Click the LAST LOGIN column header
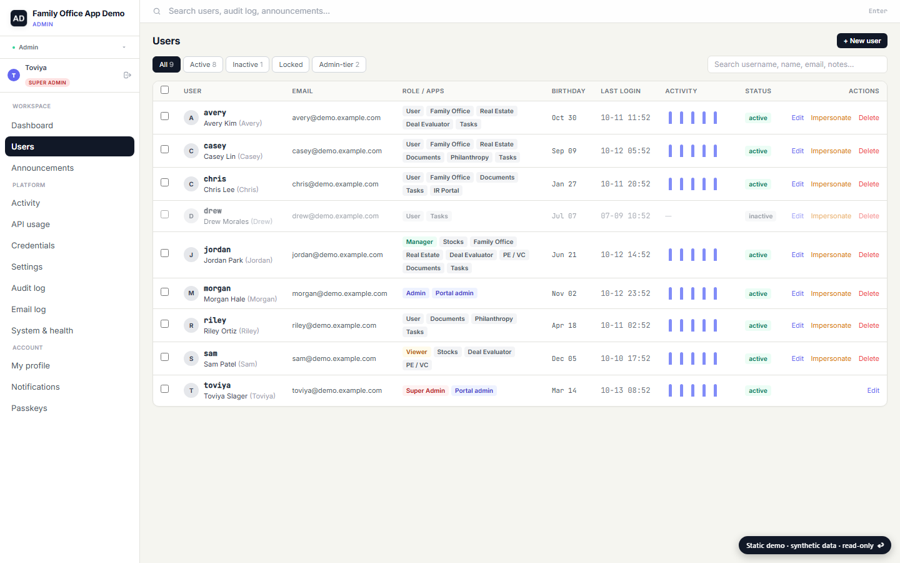Image resolution: width=900 pixels, height=563 pixels. [620, 91]
